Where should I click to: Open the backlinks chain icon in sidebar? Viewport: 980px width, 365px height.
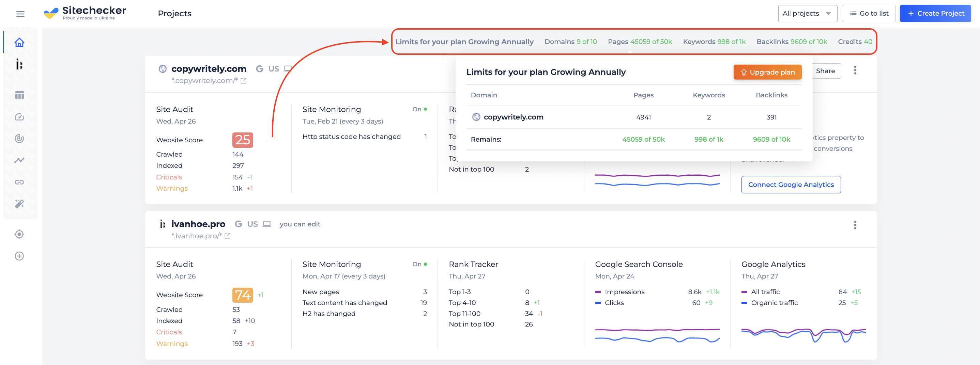[19, 182]
